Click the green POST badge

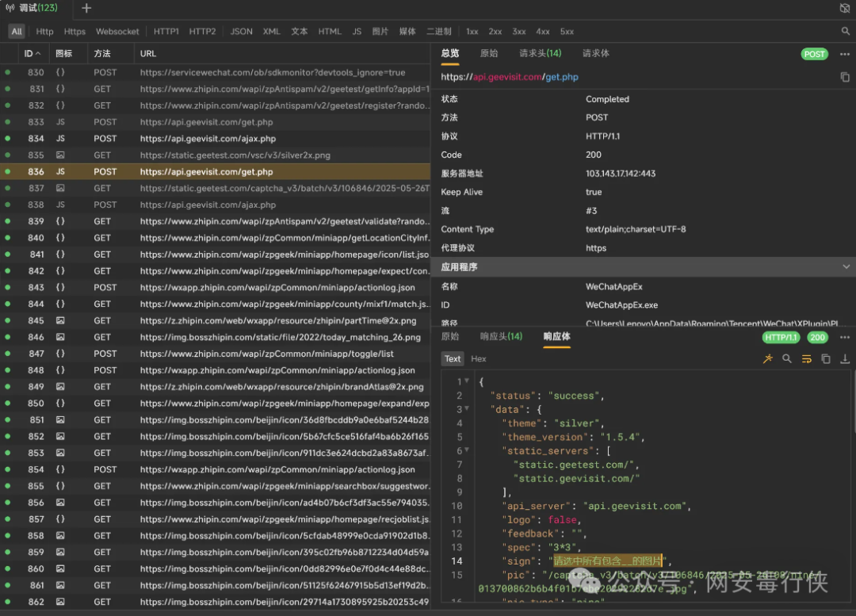(815, 54)
